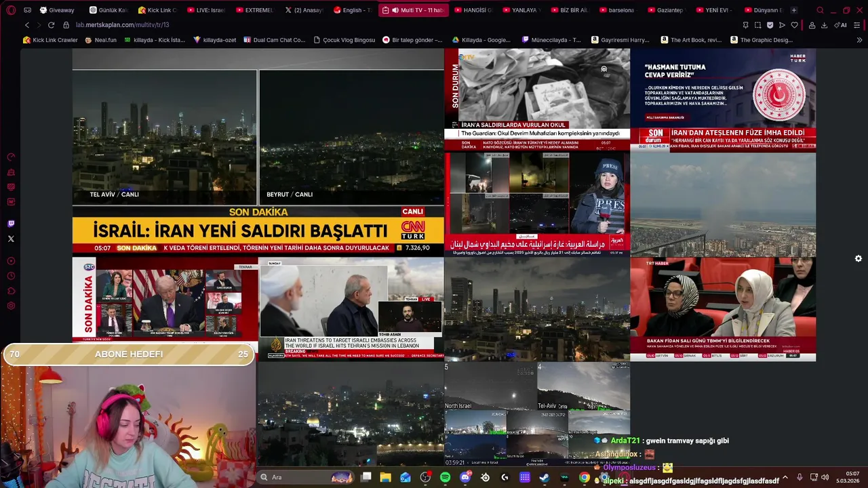Screen dimensions: 868x488
Task: Switch to the EXTREMELY YouTube tab
Action: click(x=254, y=10)
